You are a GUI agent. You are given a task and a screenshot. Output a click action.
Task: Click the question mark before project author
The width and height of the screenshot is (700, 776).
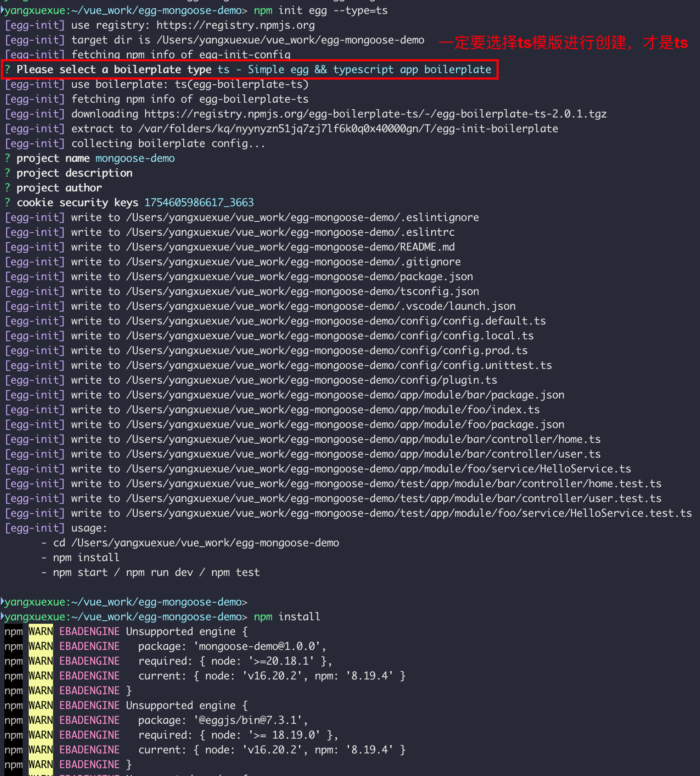point(7,188)
